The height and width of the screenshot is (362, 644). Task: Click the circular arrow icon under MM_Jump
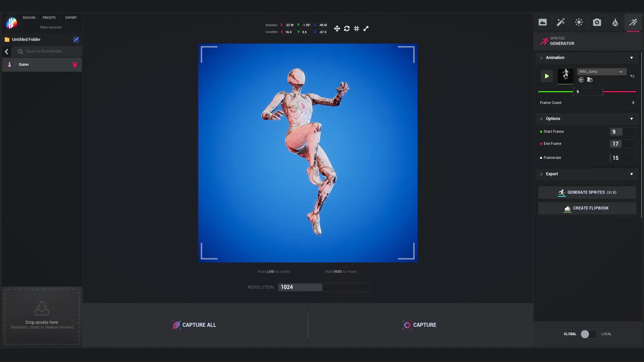point(581,80)
